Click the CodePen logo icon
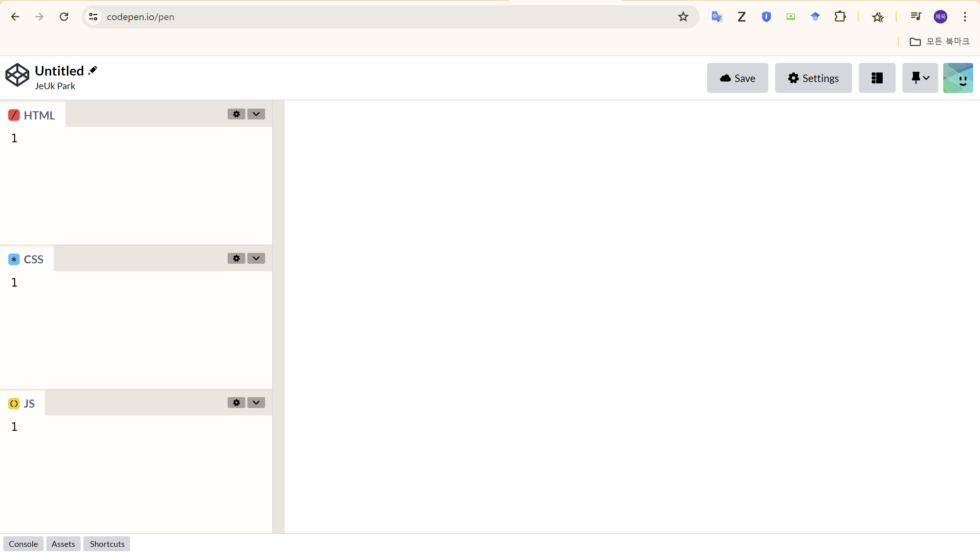 click(17, 75)
